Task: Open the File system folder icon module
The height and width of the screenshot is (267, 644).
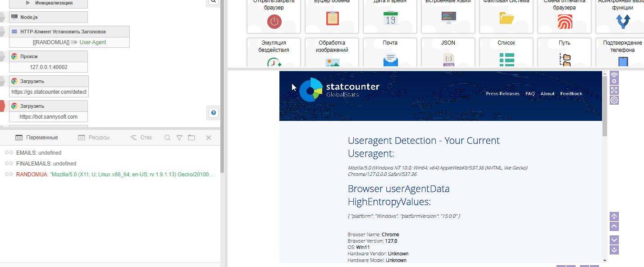Action: pyautogui.click(x=506, y=19)
